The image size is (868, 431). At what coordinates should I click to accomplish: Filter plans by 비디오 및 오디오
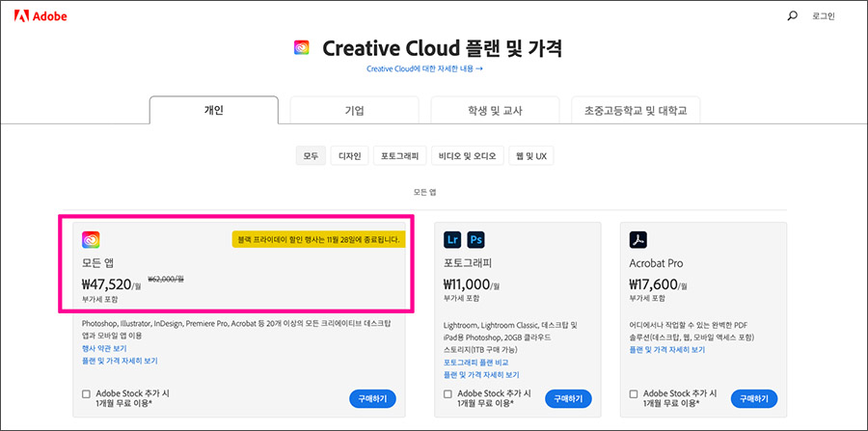click(x=467, y=156)
